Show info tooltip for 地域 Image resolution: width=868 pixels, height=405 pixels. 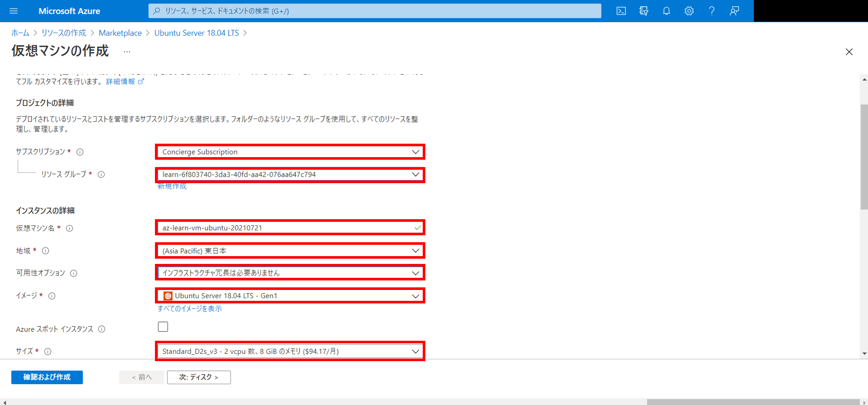(46, 251)
